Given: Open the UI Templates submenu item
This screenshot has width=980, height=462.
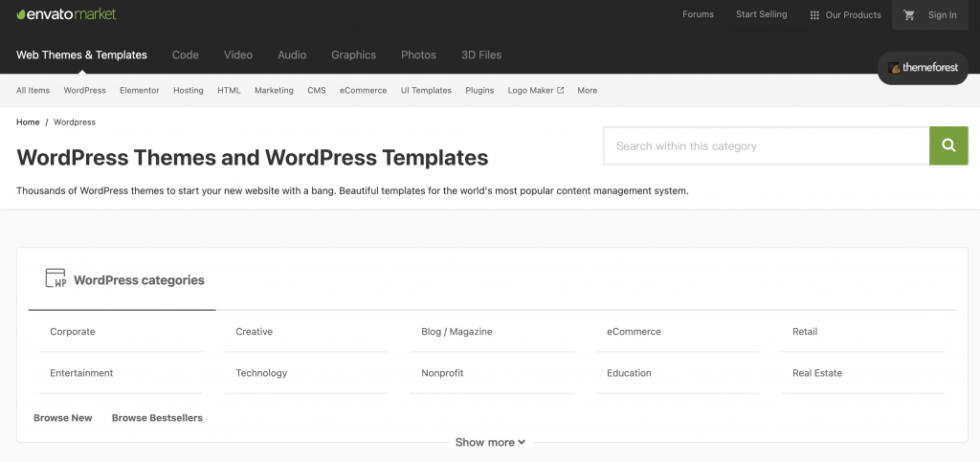Looking at the screenshot, I should click(x=426, y=90).
